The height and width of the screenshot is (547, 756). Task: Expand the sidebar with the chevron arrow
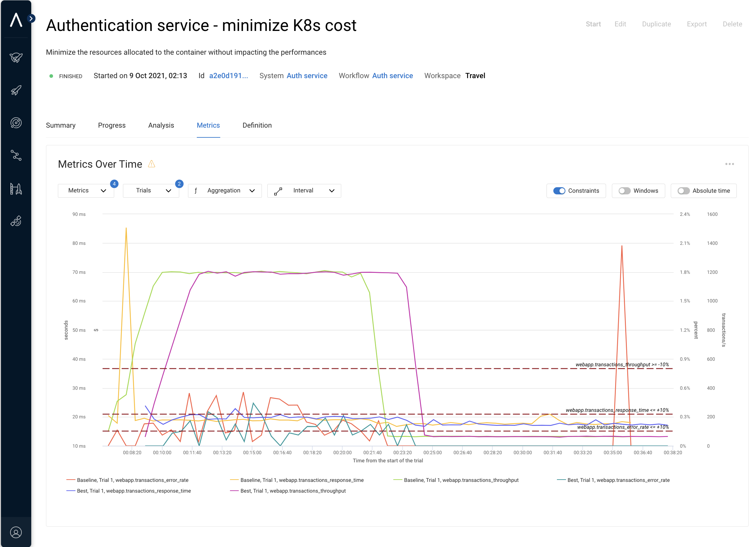click(x=31, y=18)
